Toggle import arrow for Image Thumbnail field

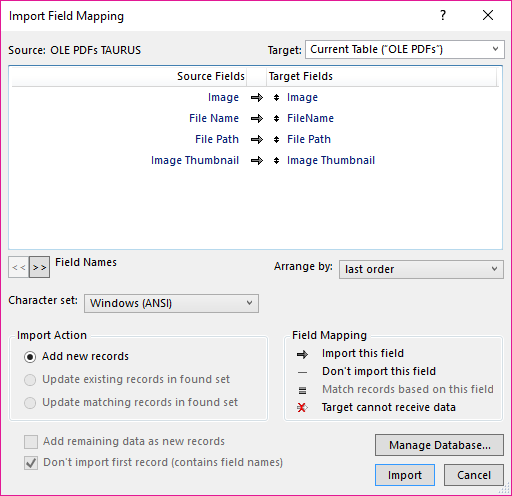(257, 161)
